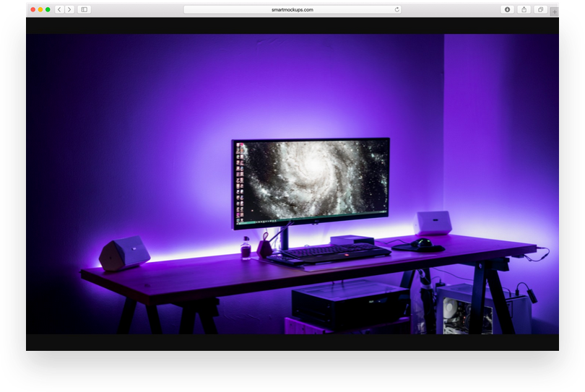Screen dimensions: 585x392
Task: Click the small bottle beside the monitor stand
Action: point(246,249)
